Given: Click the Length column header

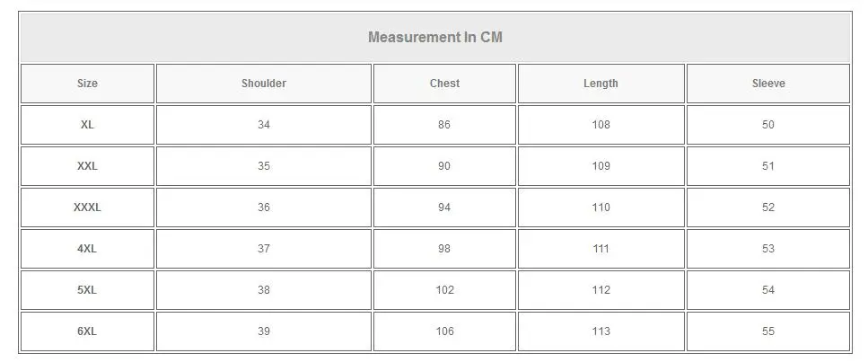Looking at the screenshot, I should point(601,84).
